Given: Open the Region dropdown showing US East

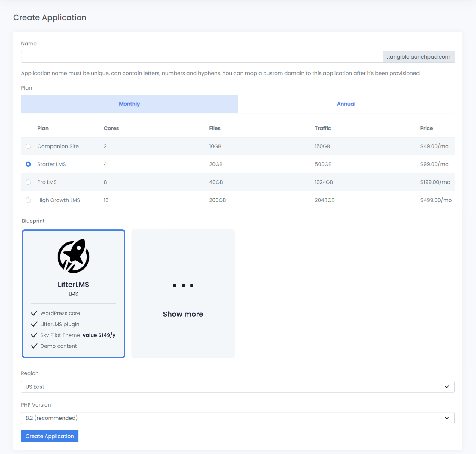Looking at the screenshot, I should tap(237, 387).
